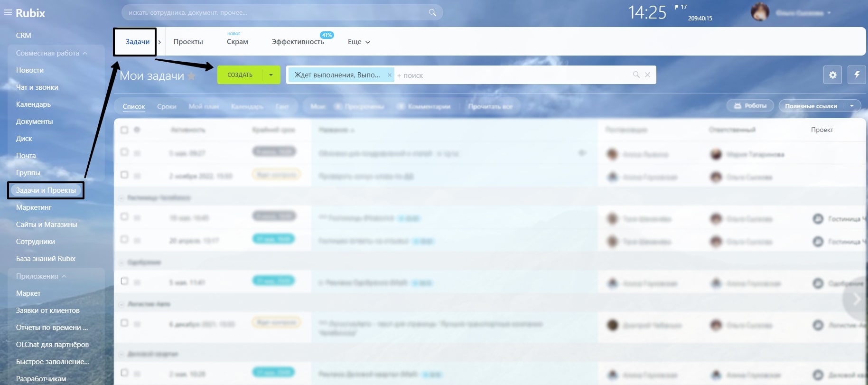Open 'Календарь' in the left sidebar
The width and height of the screenshot is (868, 385).
coord(33,104)
